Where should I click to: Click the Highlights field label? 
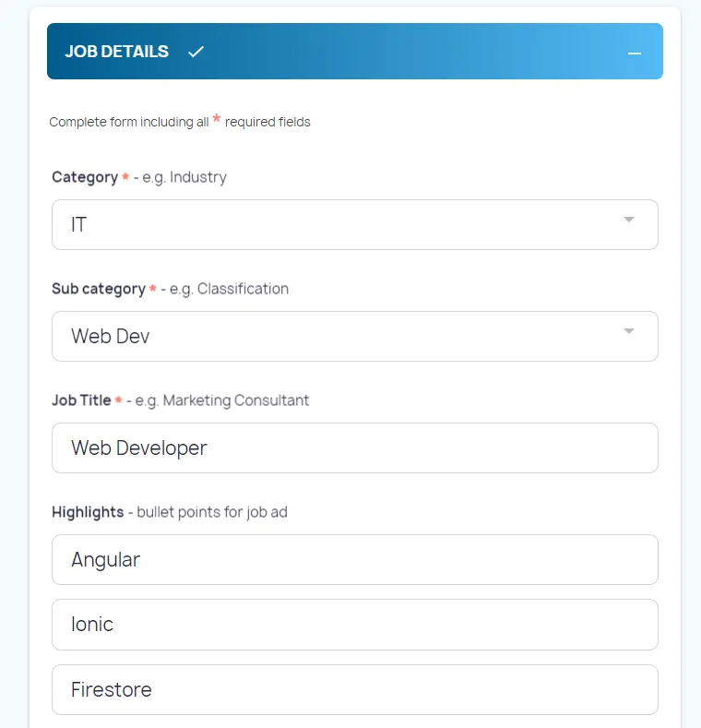(88, 512)
